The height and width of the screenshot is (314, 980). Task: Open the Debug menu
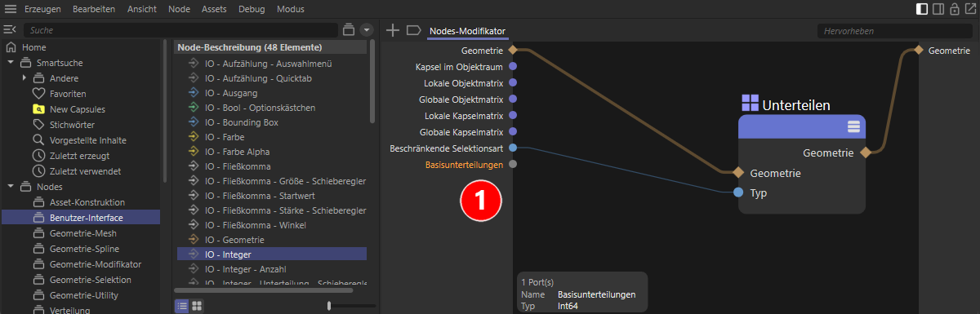click(x=252, y=9)
